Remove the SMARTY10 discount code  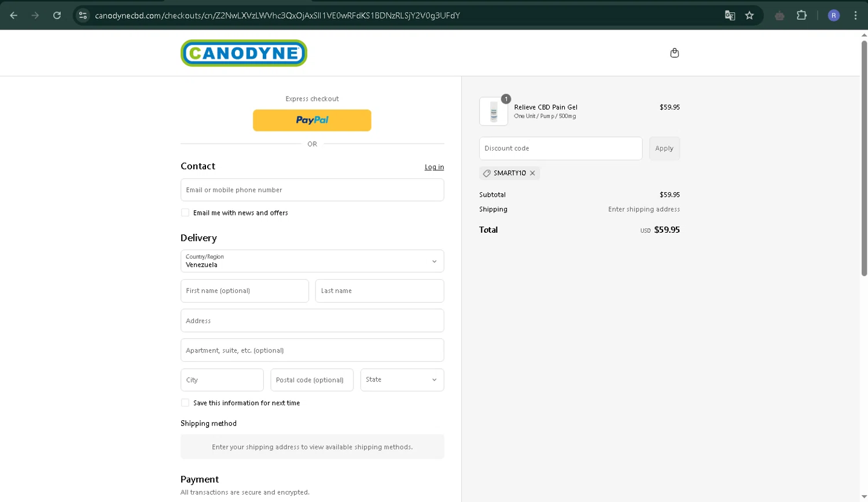pyautogui.click(x=532, y=173)
